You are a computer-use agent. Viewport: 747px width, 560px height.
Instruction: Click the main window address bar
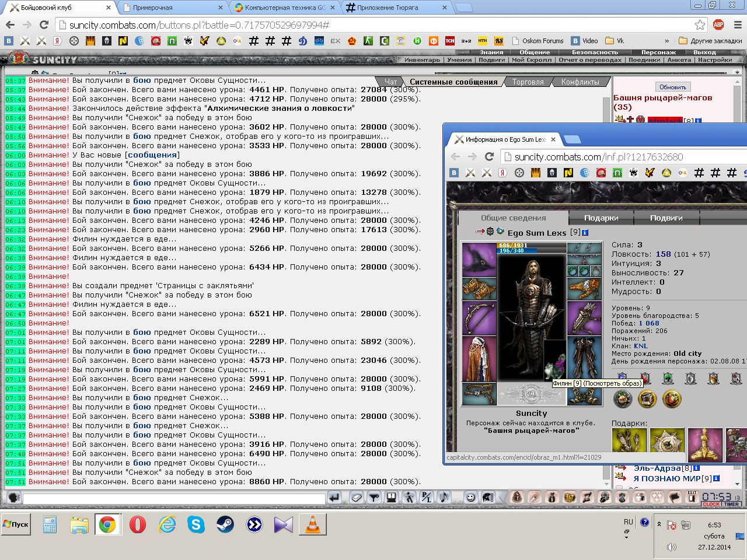(x=373, y=25)
